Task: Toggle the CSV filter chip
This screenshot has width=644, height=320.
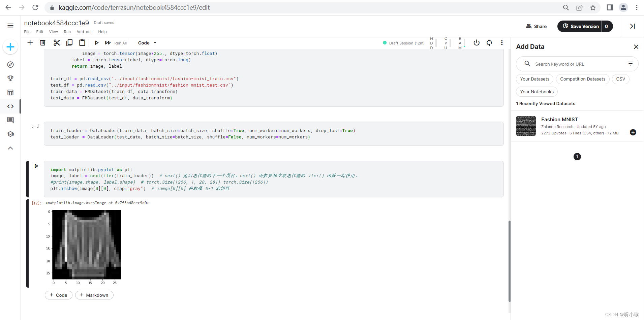Action: (x=620, y=79)
